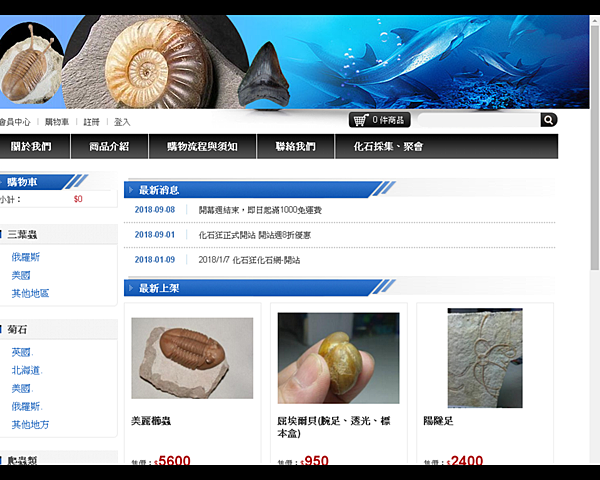Open the 關於我們 menu item
600x480 pixels.
[31, 146]
